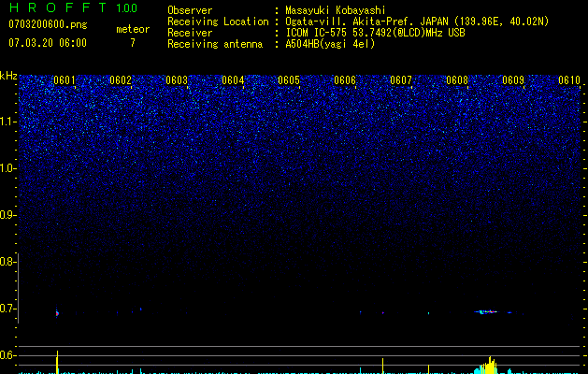This screenshot has height=374, width=588.
Task: Click the 0.7 kHz axis label
Action: click(x=7, y=309)
